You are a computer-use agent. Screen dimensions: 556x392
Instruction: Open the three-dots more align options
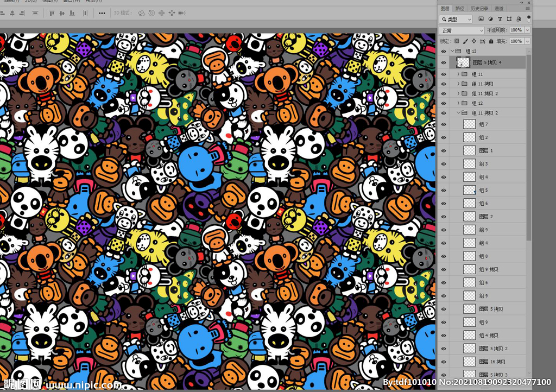[102, 12]
